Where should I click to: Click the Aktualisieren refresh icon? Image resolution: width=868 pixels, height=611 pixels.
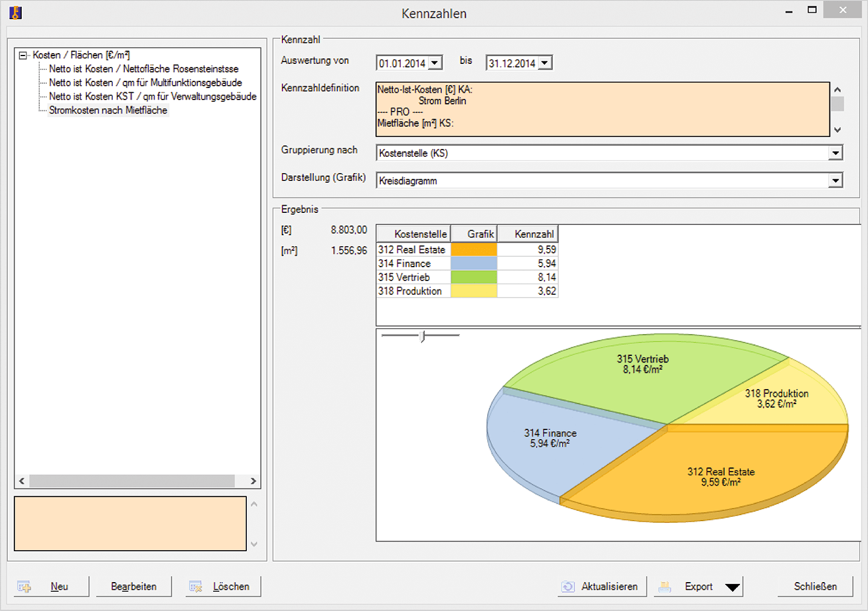point(568,586)
